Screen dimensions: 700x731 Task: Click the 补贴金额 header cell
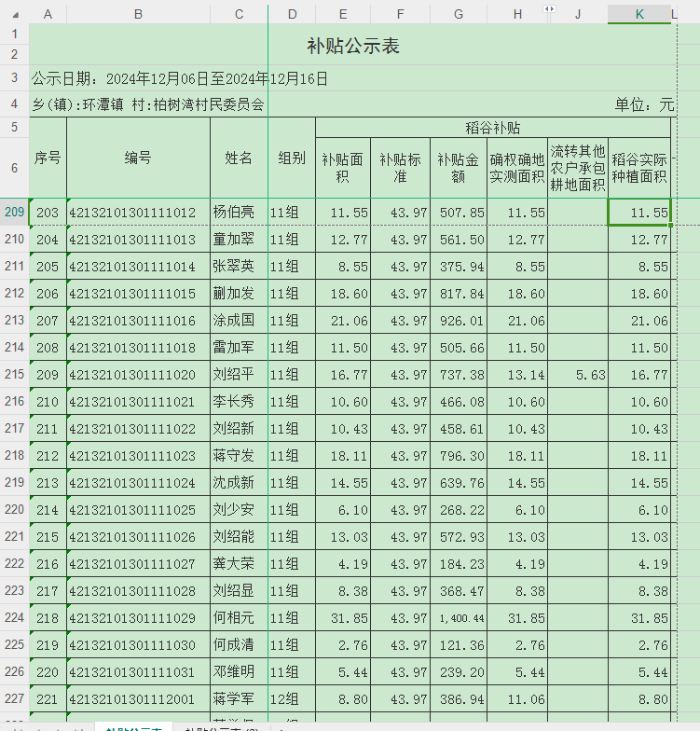[459, 168]
